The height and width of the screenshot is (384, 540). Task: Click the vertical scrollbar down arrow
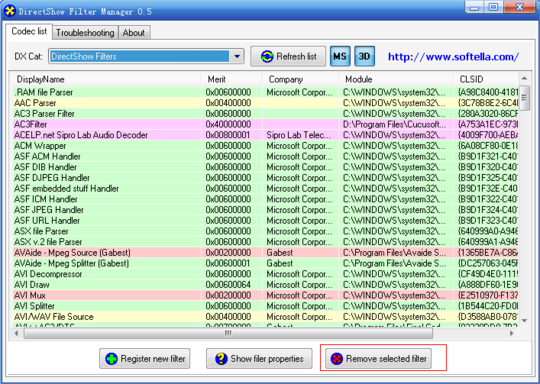click(x=524, y=321)
